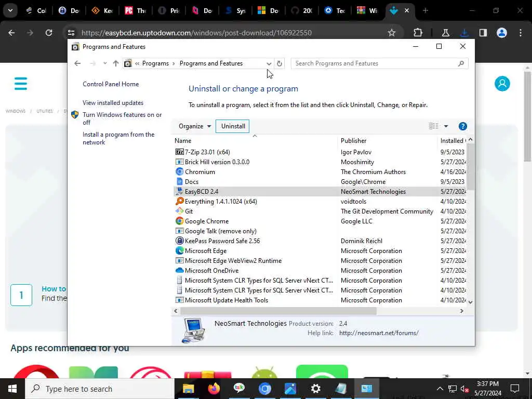This screenshot has height=399, width=532.
Task: Click the KeePass Password Safe icon
Action: tap(179, 241)
